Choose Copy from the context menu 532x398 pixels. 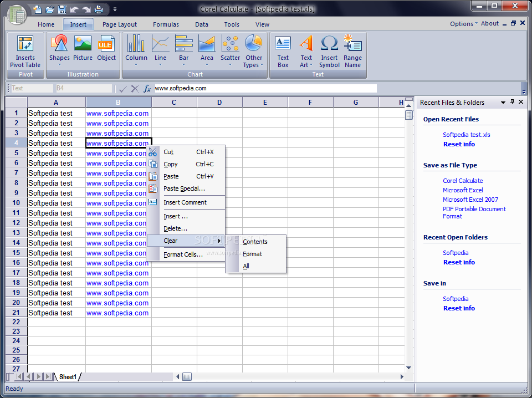tap(186, 164)
